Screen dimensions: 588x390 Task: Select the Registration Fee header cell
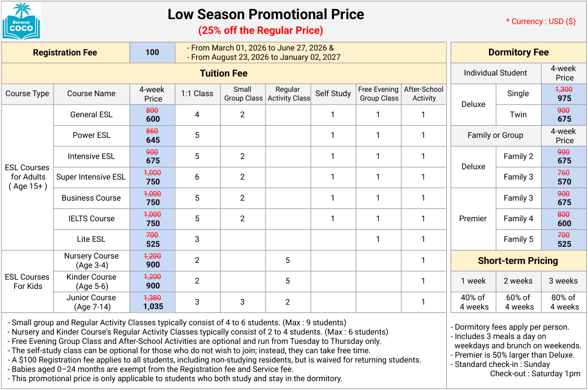65,52
